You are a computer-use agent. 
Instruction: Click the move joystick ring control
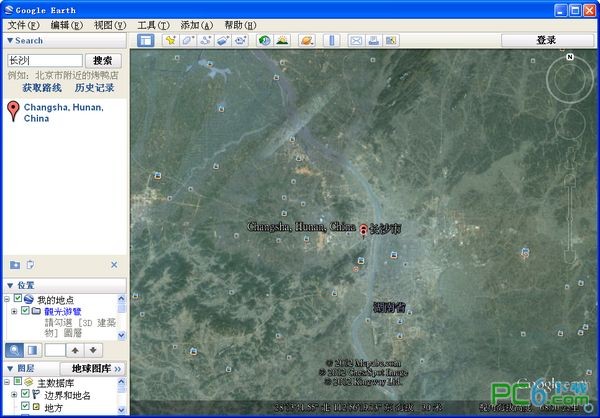(570, 124)
